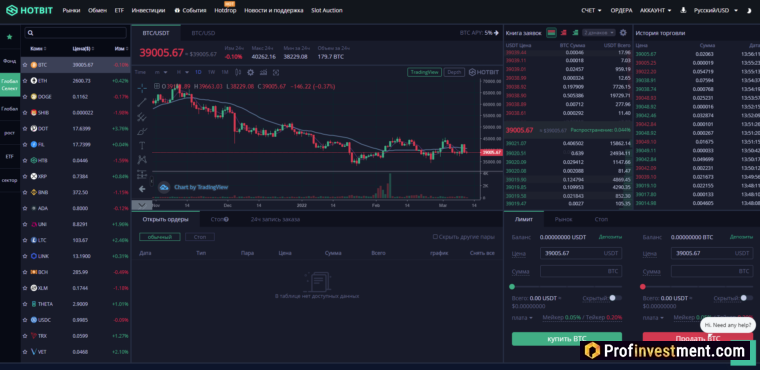Open the СЧЕТ account dropdown
This screenshot has width=760, height=370.
coord(591,10)
